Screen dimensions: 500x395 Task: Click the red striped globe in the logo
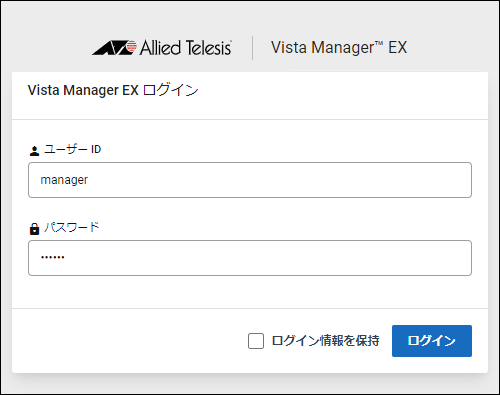click(x=132, y=46)
